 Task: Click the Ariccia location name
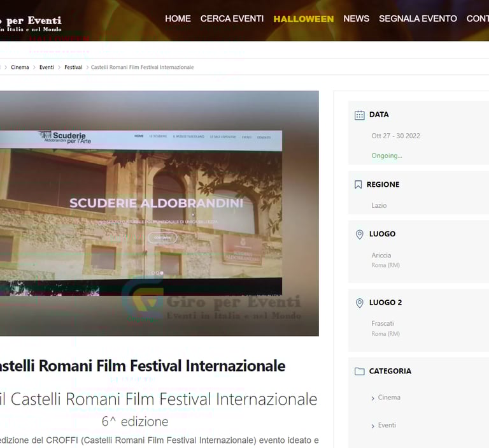click(381, 255)
